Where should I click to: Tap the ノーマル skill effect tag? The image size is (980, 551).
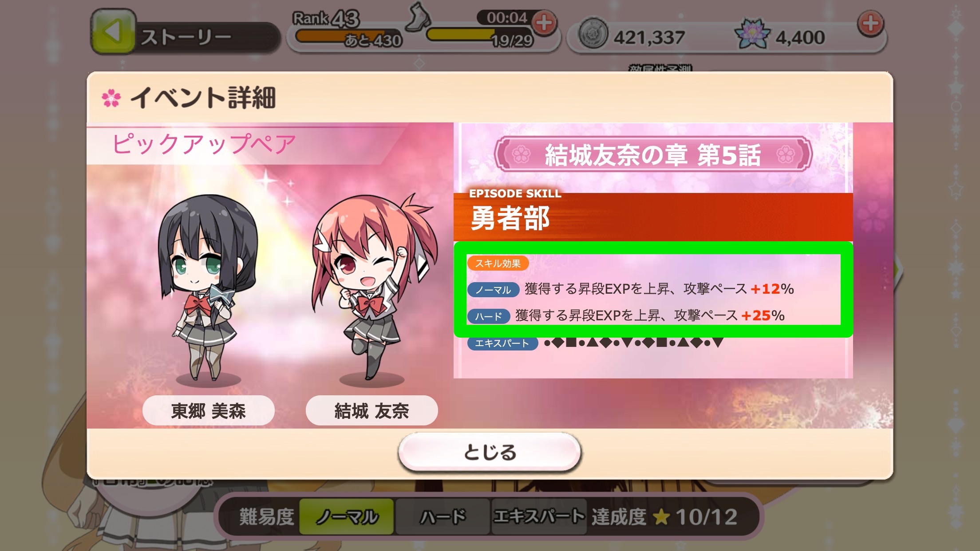click(x=493, y=290)
